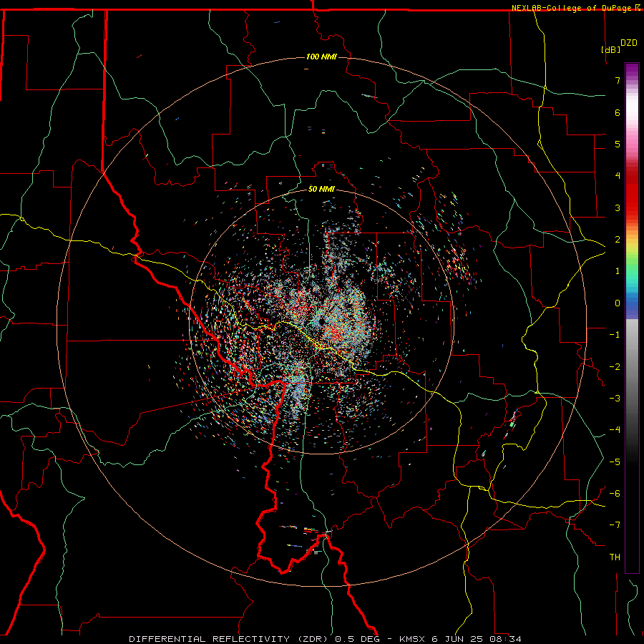This screenshot has width=644, height=644.
Task: Click the DZD color scale heading
Action: click(629, 43)
